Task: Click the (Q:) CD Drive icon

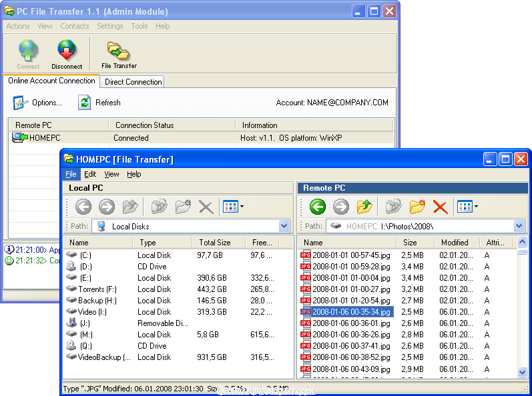Action: [71, 345]
